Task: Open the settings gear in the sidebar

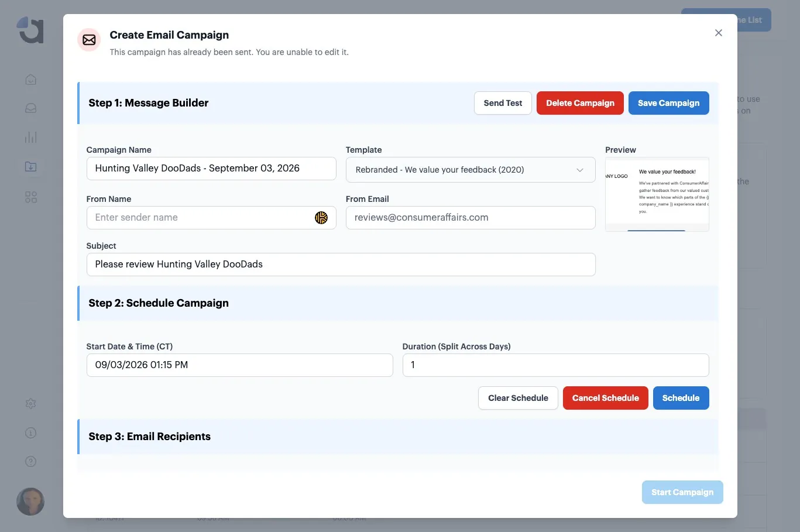Action: coord(31,404)
